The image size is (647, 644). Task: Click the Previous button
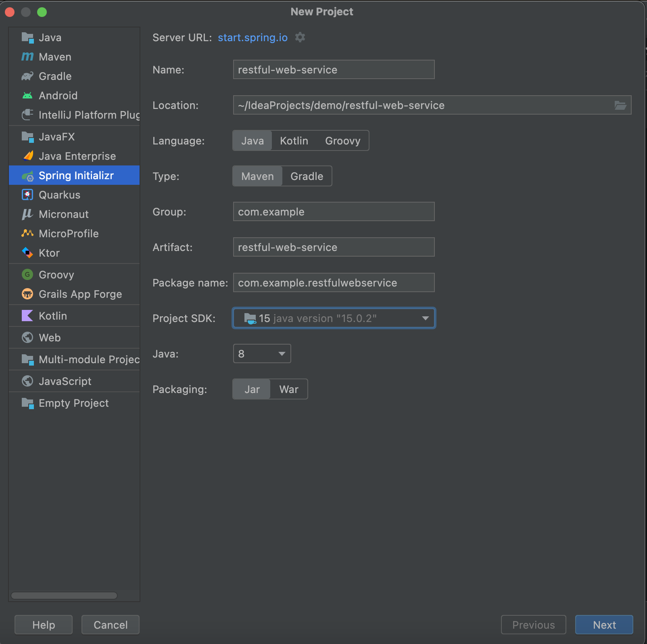[534, 625]
